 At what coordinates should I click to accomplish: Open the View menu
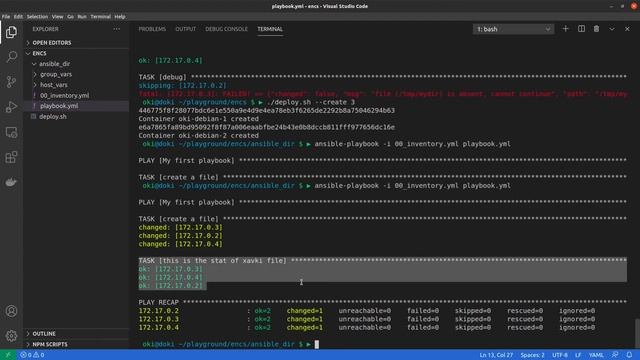pyautogui.click(x=57, y=17)
